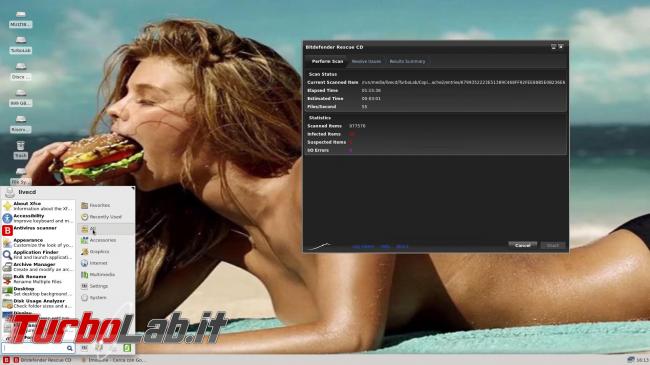Click the Scanned Items count value
The image size is (650, 365).
(357, 126)
